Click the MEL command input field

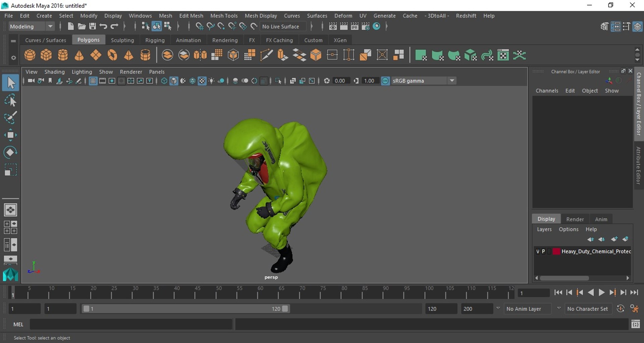tap(131, 324)
